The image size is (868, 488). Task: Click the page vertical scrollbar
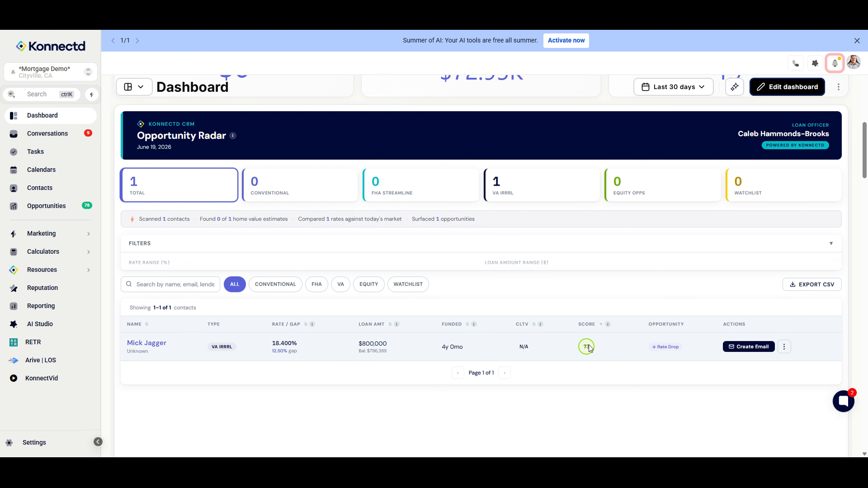pyautogui.click(x=864, y=150)
